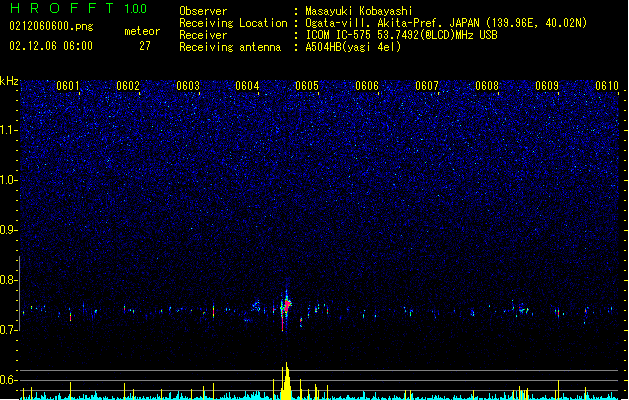This screenshot has width=629, height=400.
Task: Click the 1.1 frequency axis label
Action: coord(9,130)
